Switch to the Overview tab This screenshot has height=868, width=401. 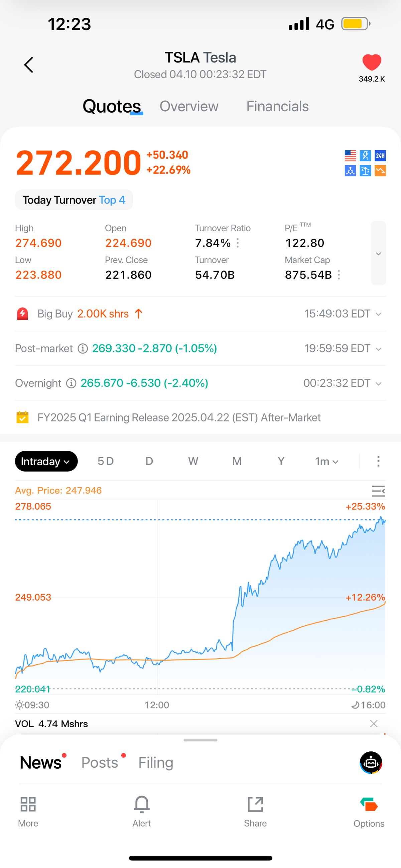pos(189,107)
